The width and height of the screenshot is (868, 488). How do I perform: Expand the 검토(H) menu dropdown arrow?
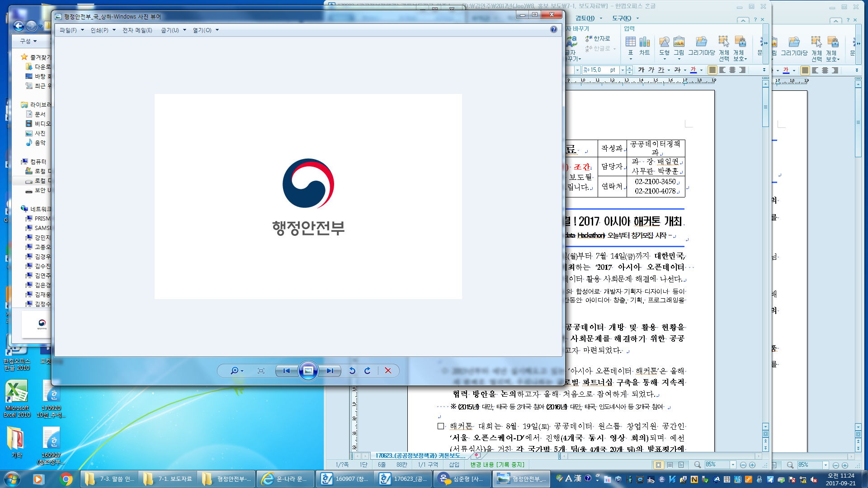tap(601, 19)
